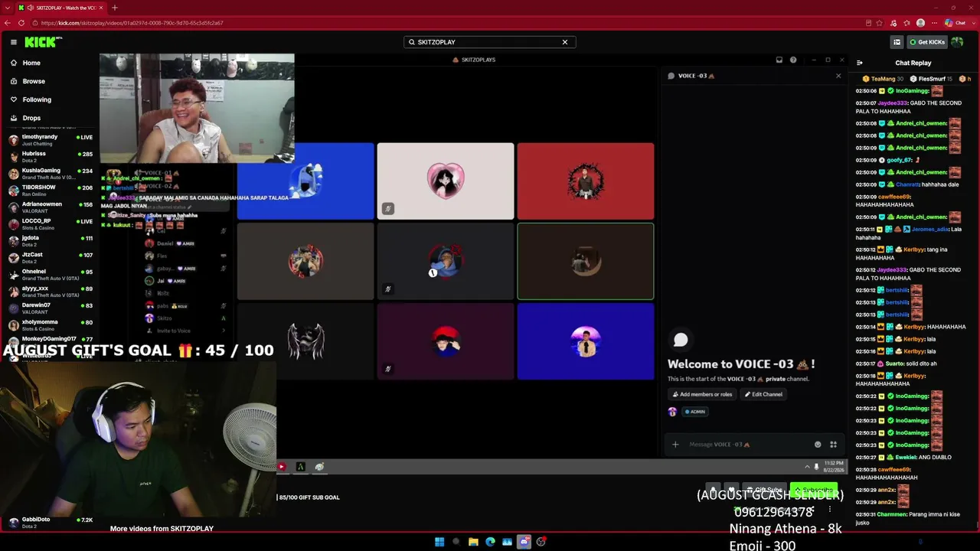Open FlesSmurf top gifter badge

(931, 79)
